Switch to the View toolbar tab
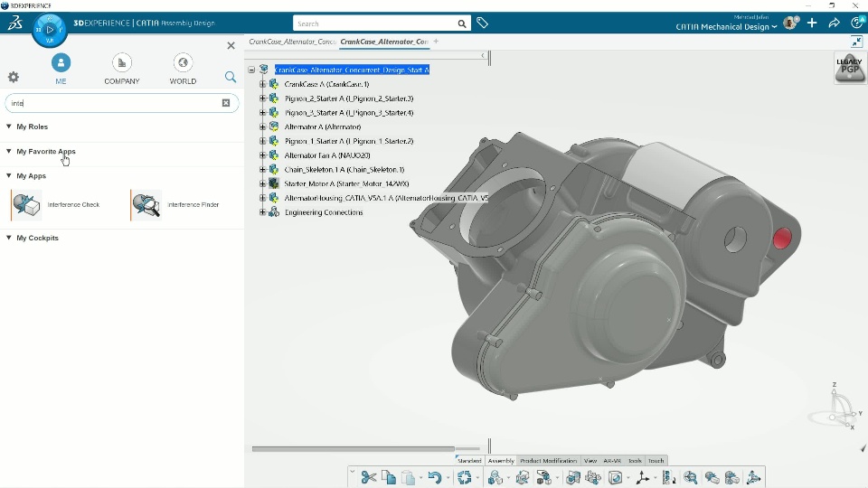The width and height of the screenshot is (868, 488). pos(590,460)
